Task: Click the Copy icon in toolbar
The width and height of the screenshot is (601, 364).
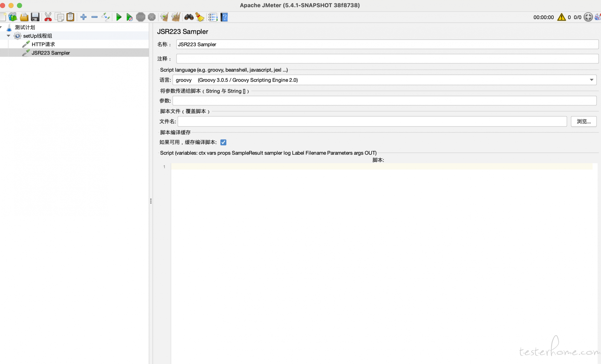Action: (x=59, y=17)
